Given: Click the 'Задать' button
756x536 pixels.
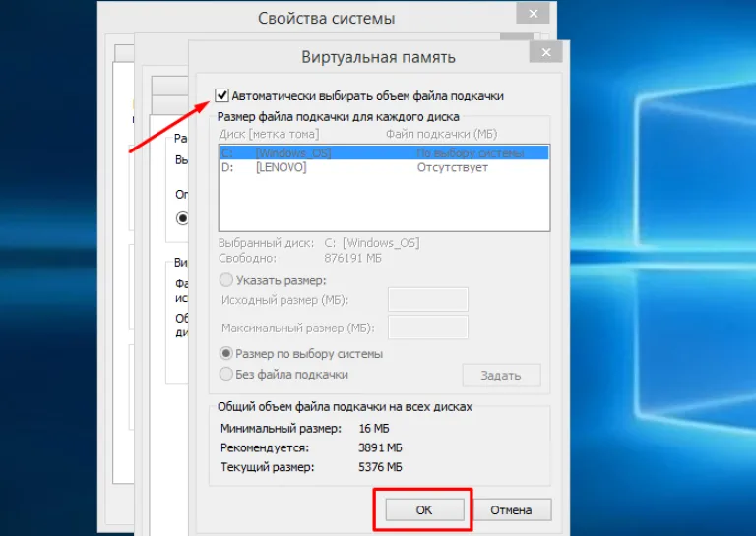Looking at the screenshot, I should pyautogui.click(x=501, y=375).
